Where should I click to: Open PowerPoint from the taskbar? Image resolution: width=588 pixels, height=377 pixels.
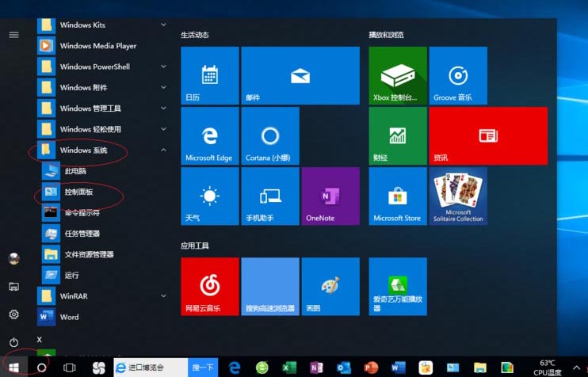coord(371,367)
